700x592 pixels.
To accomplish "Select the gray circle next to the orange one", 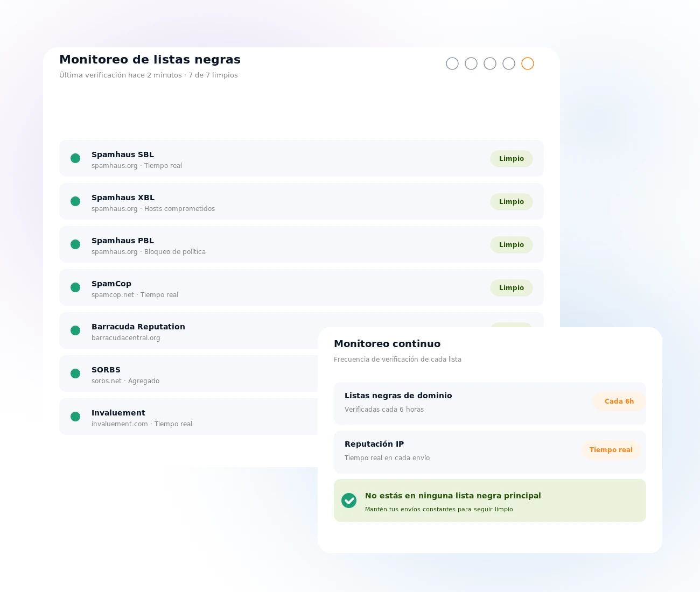I will (x=509, y=64).
